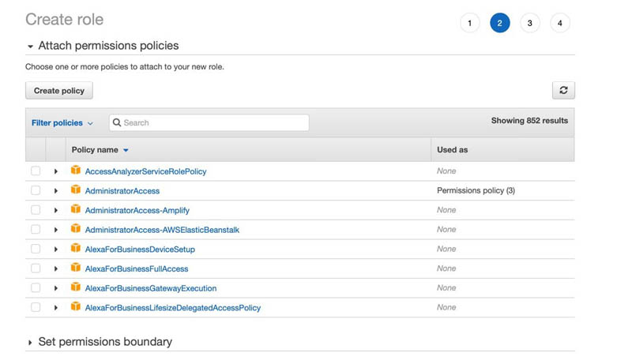Screen dimensions: 632x364
Task: Click the refresh policies icon button
Action: point(563,90)
